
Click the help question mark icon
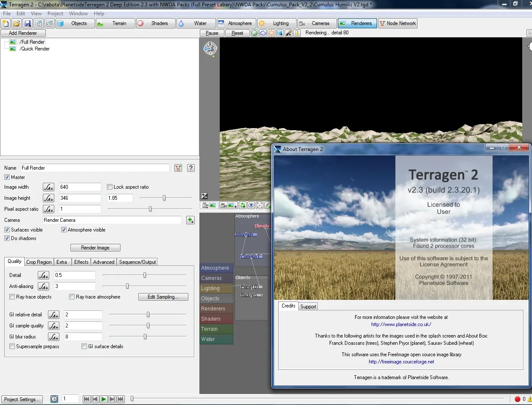point(191,168)
